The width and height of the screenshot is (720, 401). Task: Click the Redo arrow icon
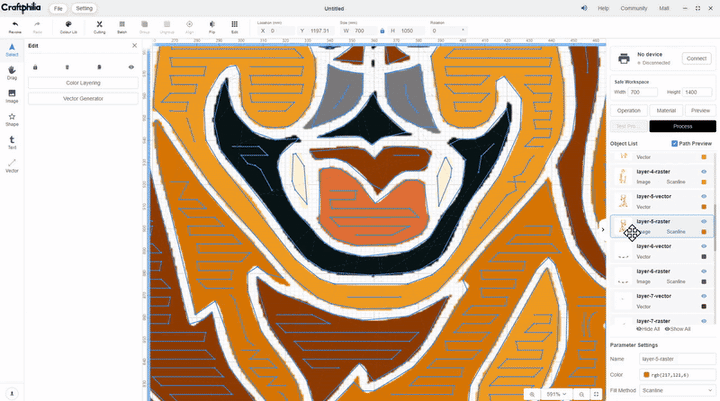click(x=37, y=24)
